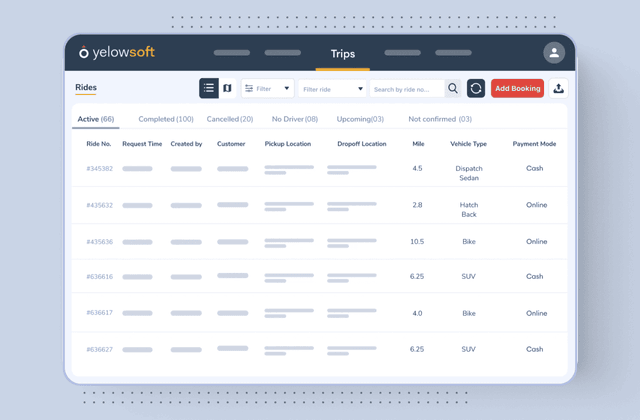Click the download export icon
Image resolution: width=640 pixels, height=420 pixels.
tap(558, 89)
